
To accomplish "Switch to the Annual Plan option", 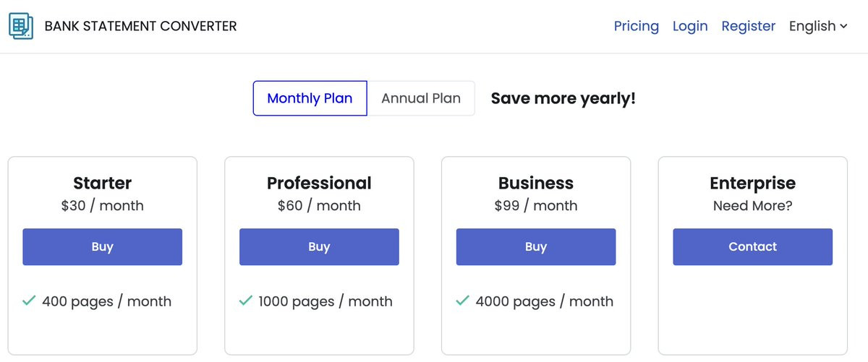I will pos(421,98).
